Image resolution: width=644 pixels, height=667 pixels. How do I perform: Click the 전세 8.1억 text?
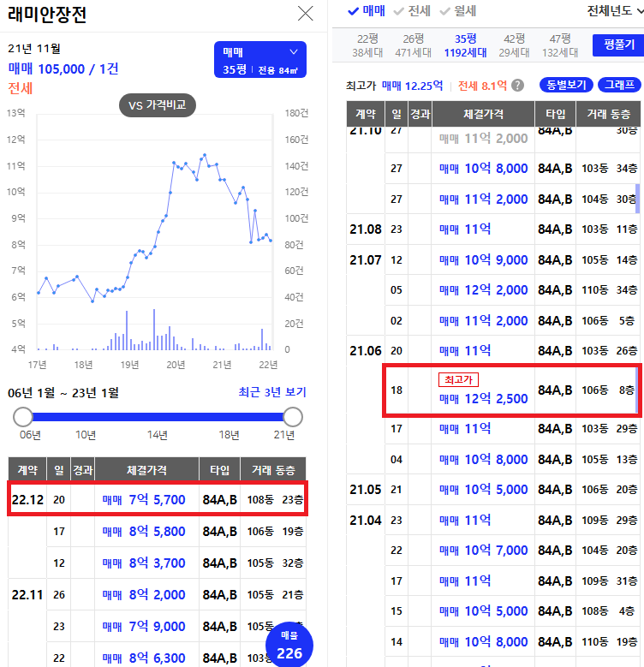click(x=482, y=86)
